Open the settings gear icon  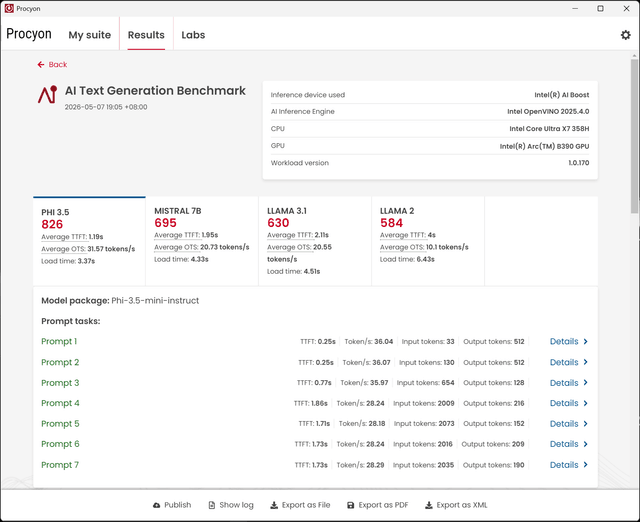[x=625, y=35]
